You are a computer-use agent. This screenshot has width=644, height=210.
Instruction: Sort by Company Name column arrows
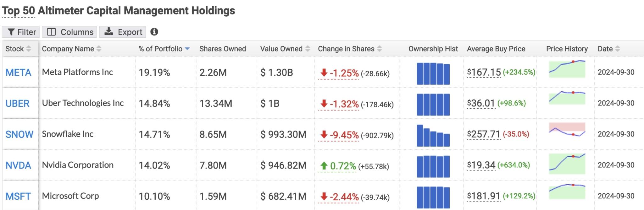pyautogui.click(x=99, y=49)
